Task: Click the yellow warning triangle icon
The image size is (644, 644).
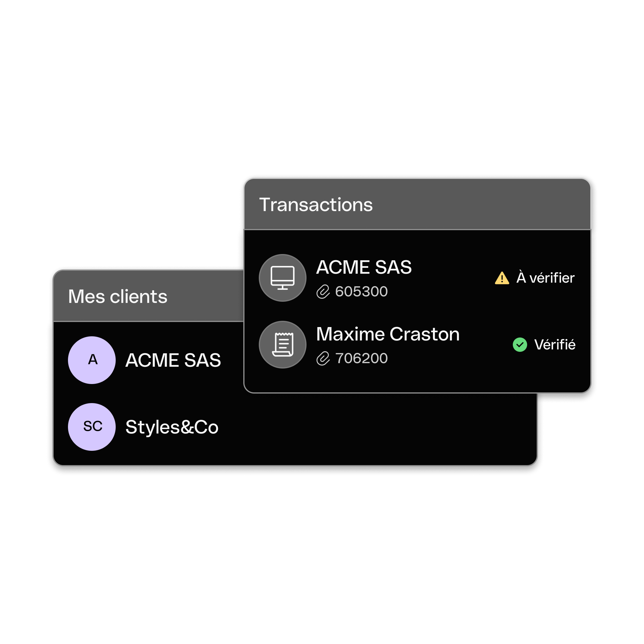Action: (502, 278)
